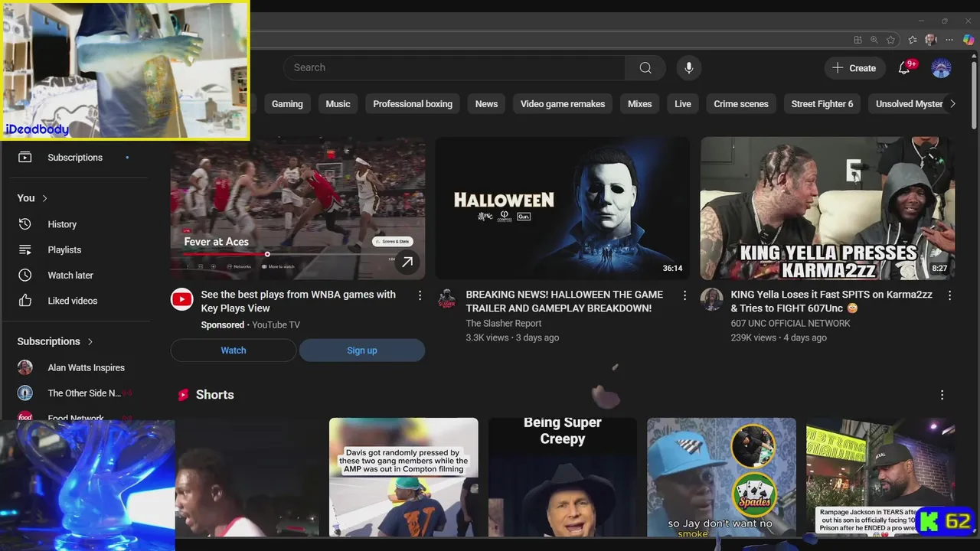Open The Other Side N... channel
The image size is (980, 551).
pos(83,393)
